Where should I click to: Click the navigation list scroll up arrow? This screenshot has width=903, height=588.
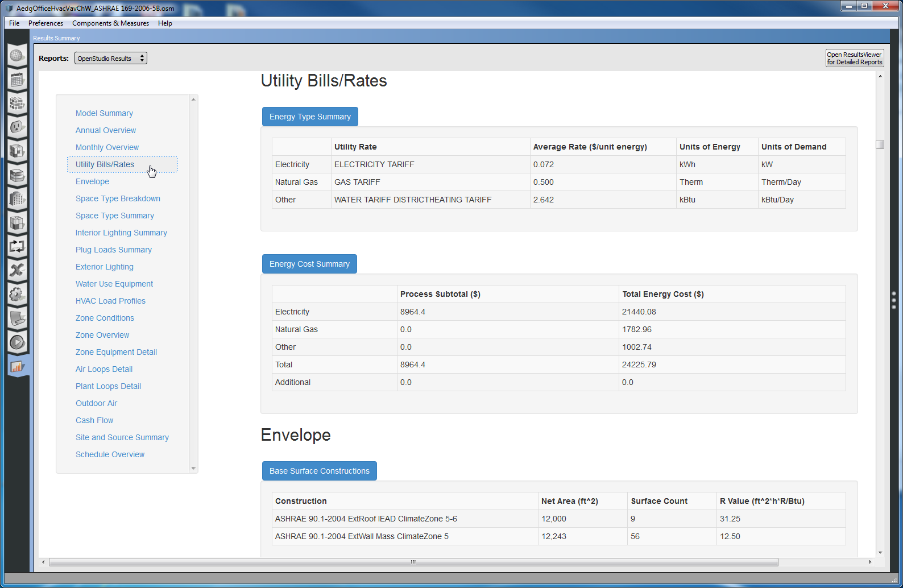coord(193,100)
